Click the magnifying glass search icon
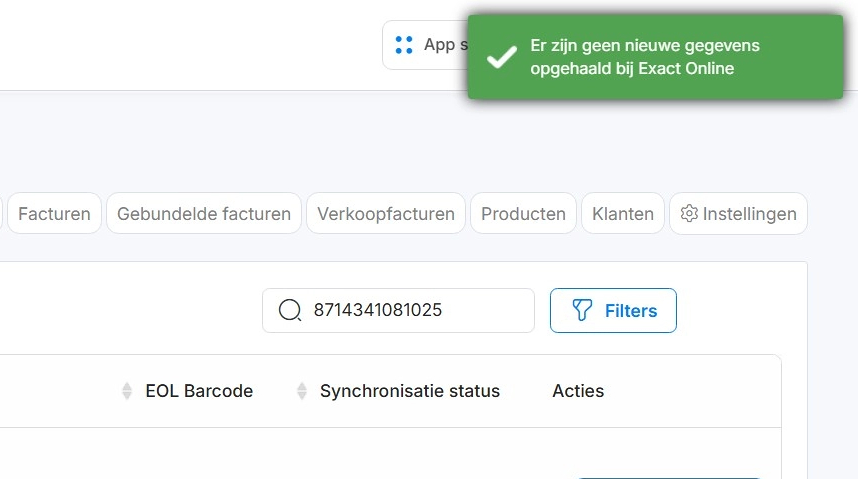This screenshot has width=858, height=479. [x=290, y=310]
